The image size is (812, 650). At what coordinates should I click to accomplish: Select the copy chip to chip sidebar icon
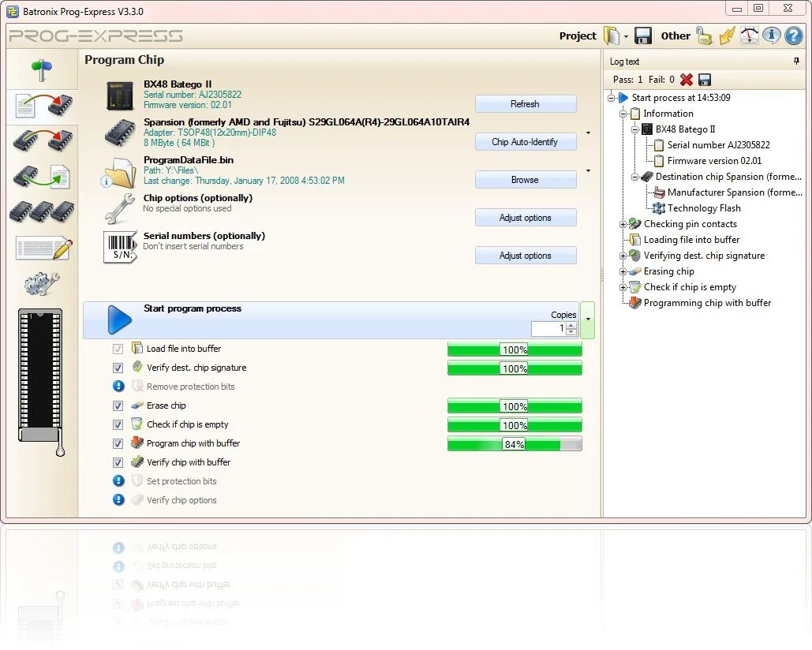click(43, 140)
